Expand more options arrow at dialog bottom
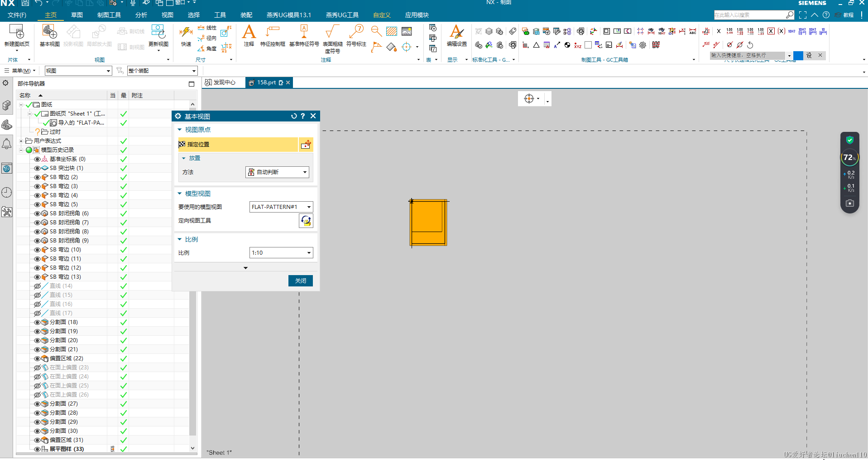 click(x=245, y=268)
